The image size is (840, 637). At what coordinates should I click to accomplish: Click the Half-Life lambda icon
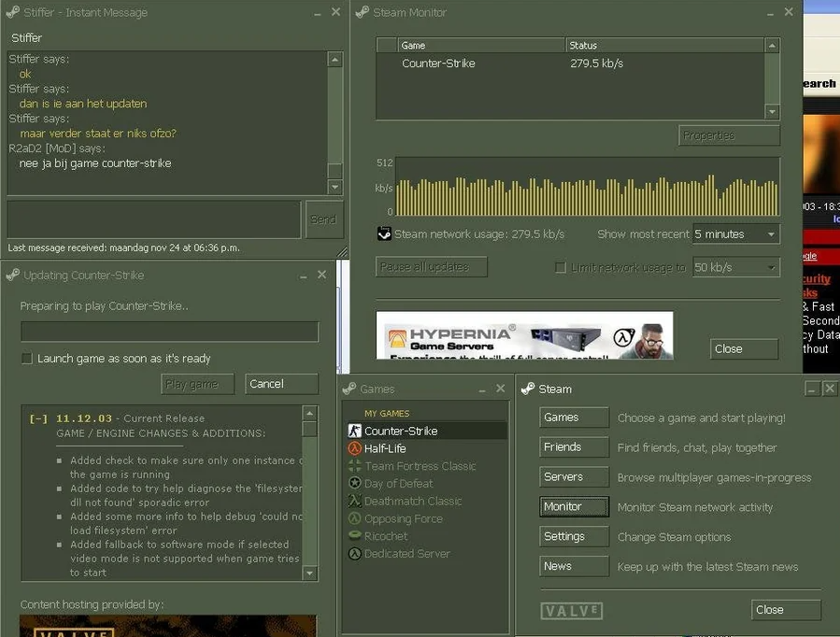[354, 449]
